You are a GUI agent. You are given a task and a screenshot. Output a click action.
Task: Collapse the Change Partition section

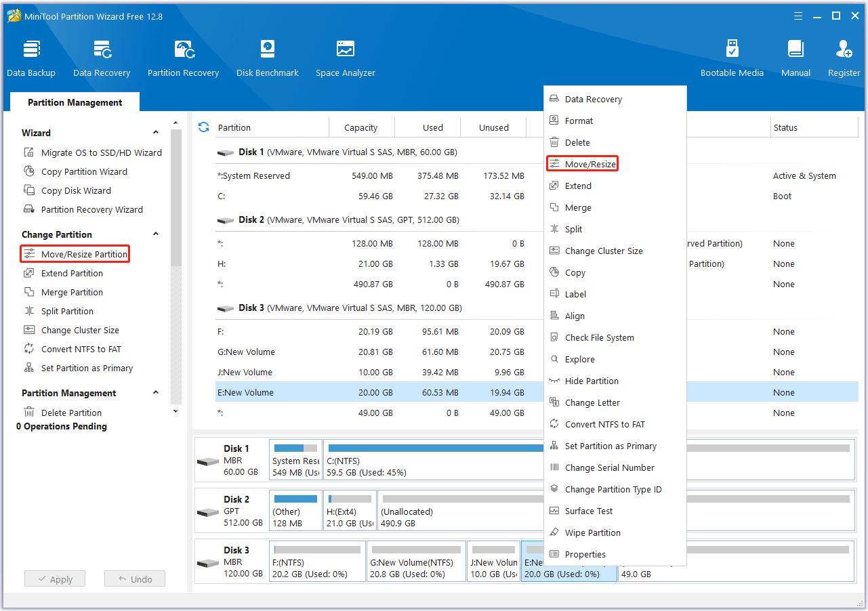point(155,234)
